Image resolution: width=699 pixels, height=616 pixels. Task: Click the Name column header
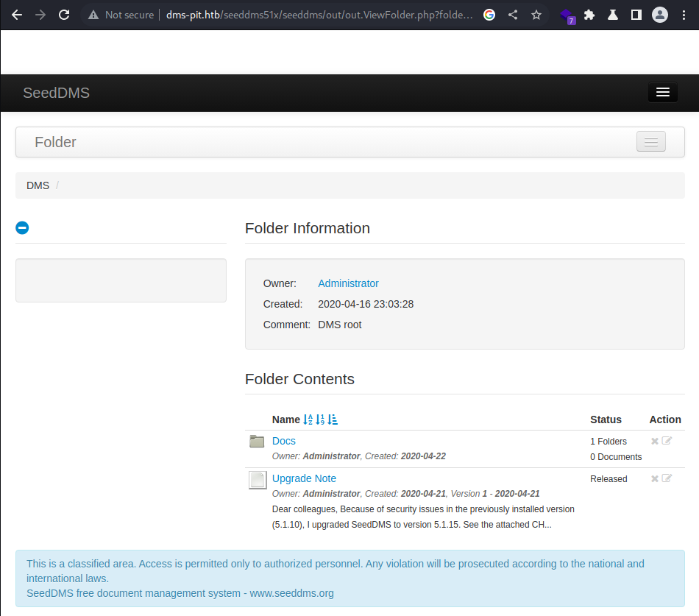point(286,419)
